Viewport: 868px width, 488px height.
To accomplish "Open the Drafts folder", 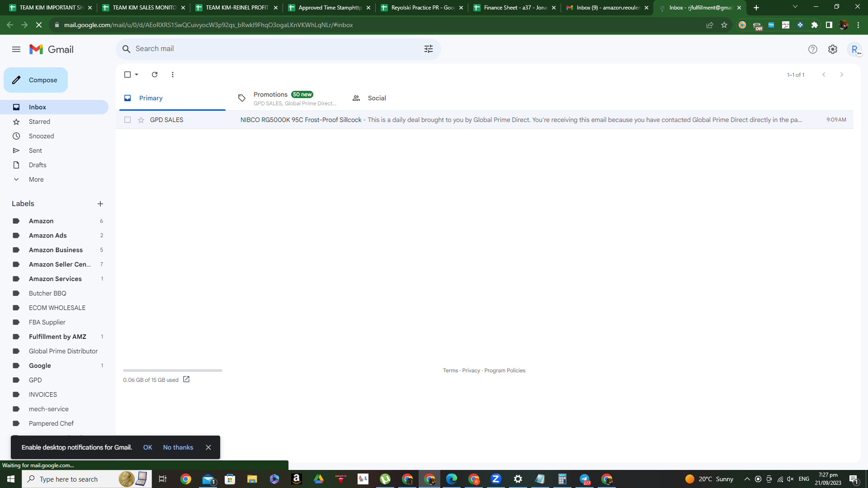I will click(x=38, y=165).
